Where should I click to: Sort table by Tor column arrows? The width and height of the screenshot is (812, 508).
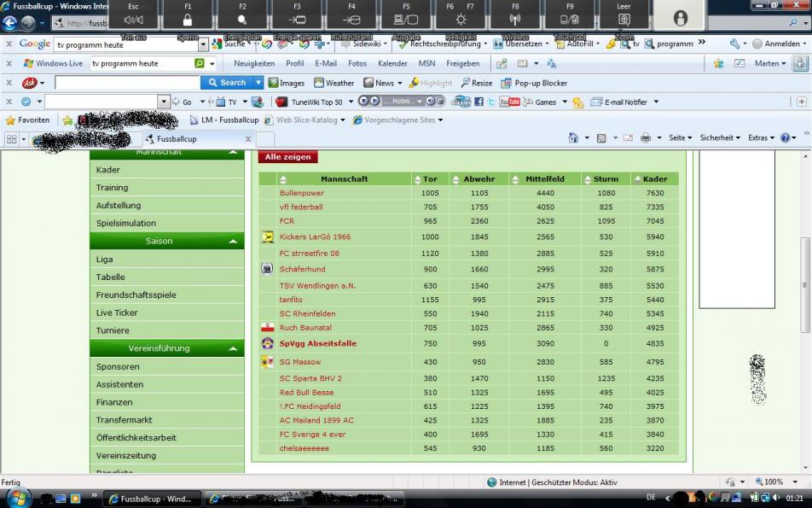click(x=417, y=179)
